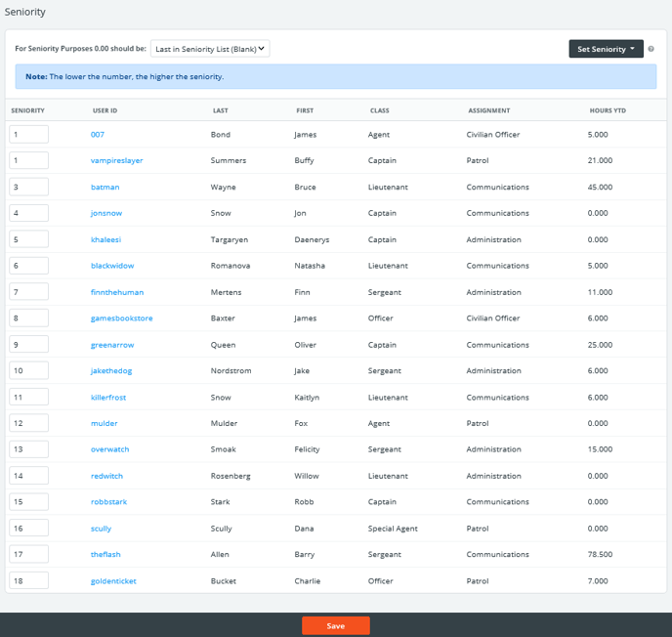Open vampireslayer user profile link

coord(116,160)
